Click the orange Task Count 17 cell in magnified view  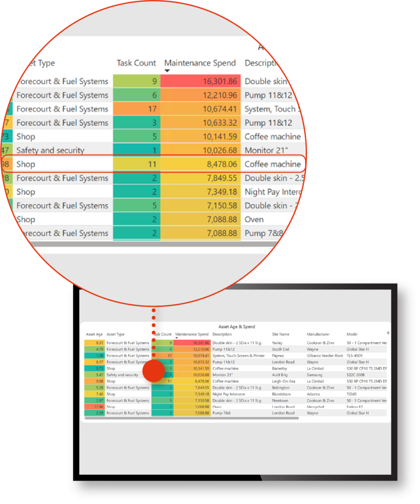click(x=137, y=109)
